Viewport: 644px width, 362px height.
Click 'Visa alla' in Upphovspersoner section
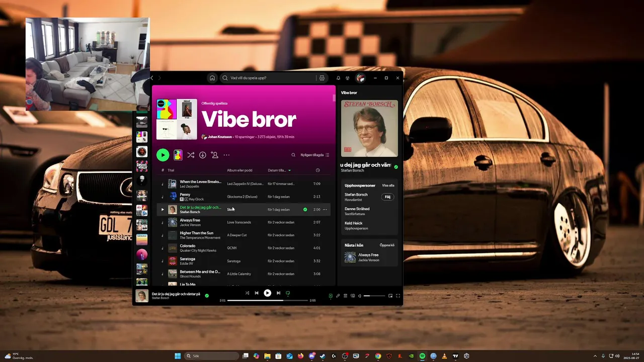coord(388,186)
